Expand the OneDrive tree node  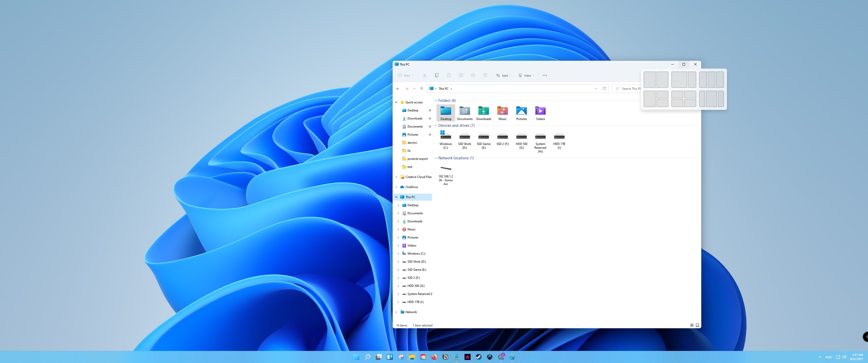click(x=396, y=187)
